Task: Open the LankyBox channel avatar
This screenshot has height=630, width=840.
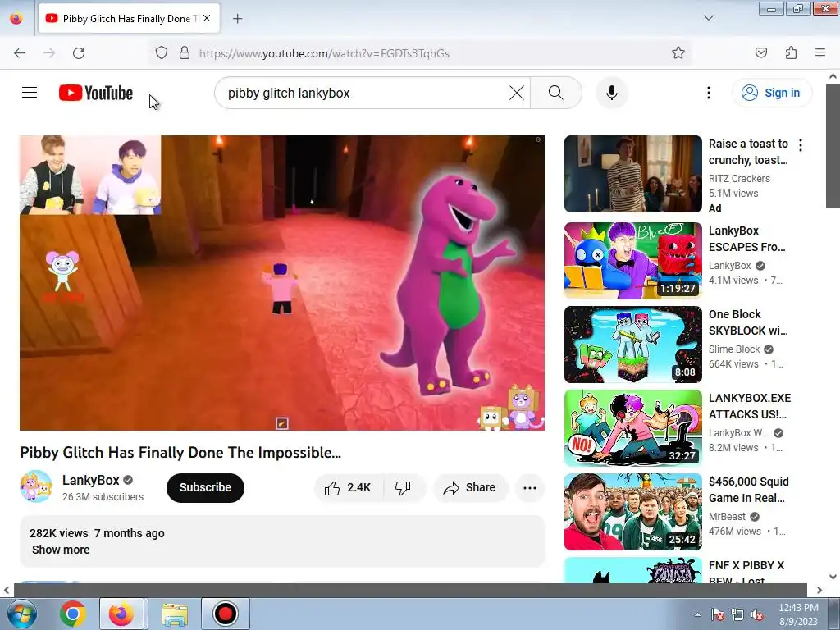Action: (x=36, y=486)
